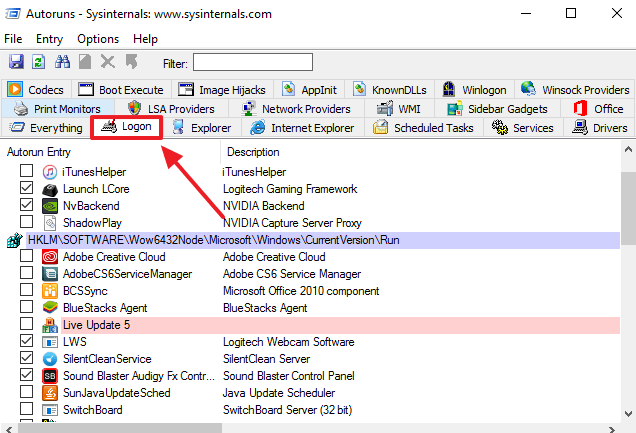This screenshot has width=636, height=433.
Task: Uncheck the Launch LCore checkbox
Action: coord(27,189)
